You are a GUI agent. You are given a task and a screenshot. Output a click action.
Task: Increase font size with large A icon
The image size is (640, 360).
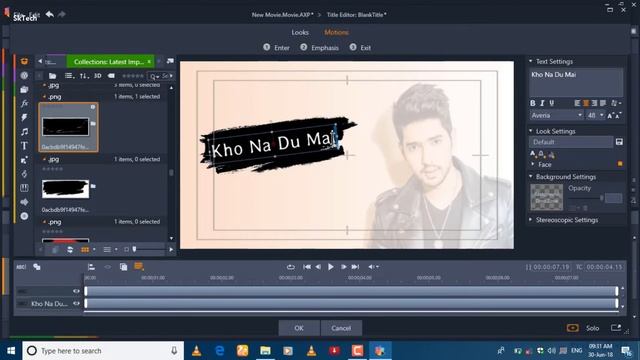click(x=610, y=116)
